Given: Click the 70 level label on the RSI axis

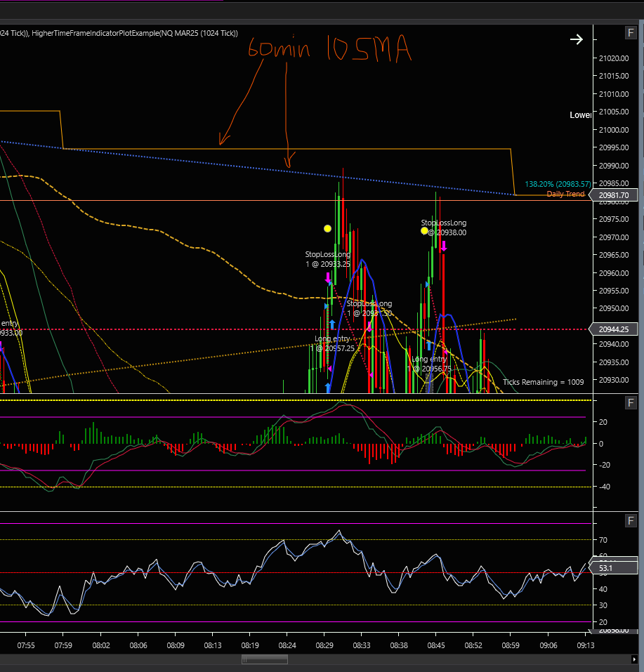Looking at the screenshot, I should pos(603,540).
